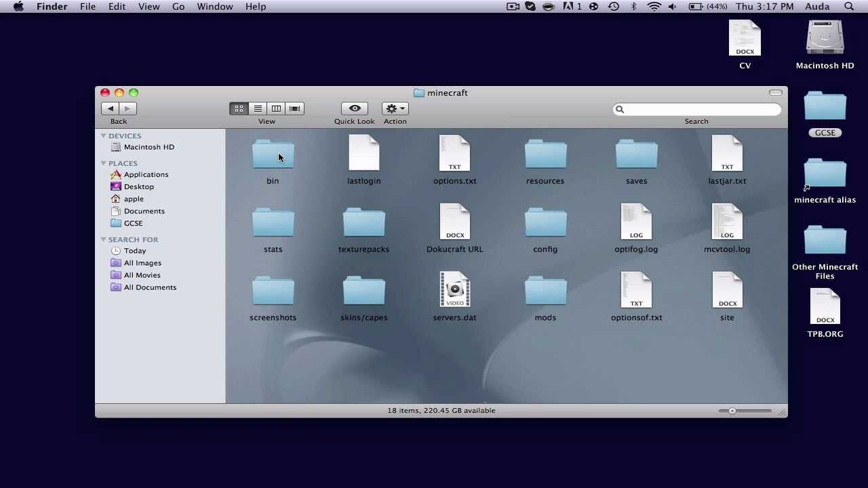Open the saves folder
This screenshot has height=488, width=868.
[x=636, y=155]
